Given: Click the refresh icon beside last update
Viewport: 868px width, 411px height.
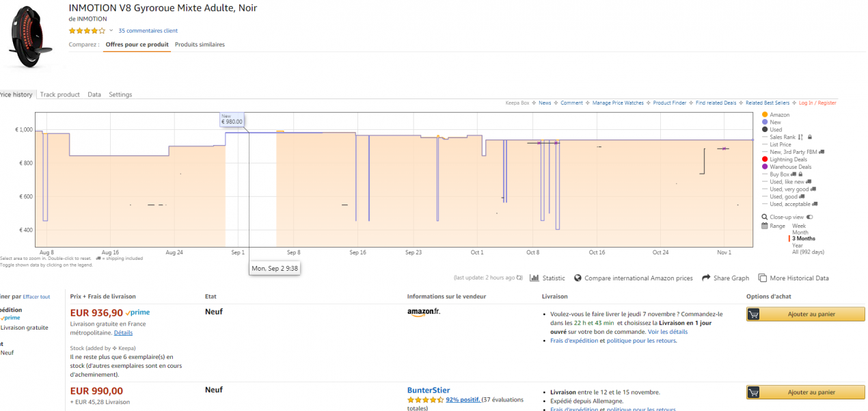Looking at the screenshot, I should coord(519,278).
